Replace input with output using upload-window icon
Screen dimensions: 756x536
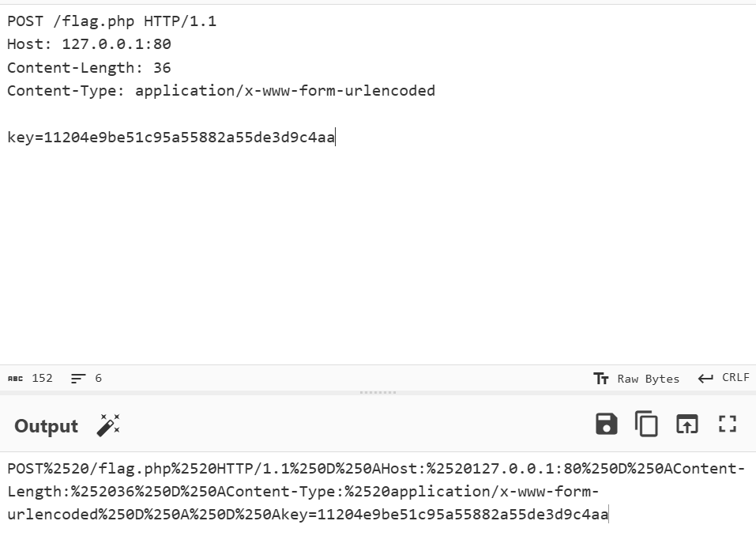[x=686, y=425]
